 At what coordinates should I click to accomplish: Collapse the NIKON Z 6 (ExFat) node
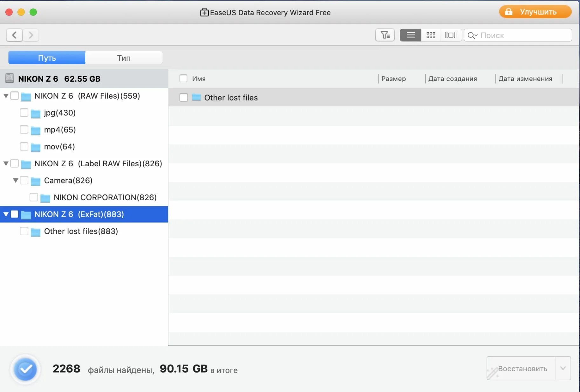[x=6, y=214]
